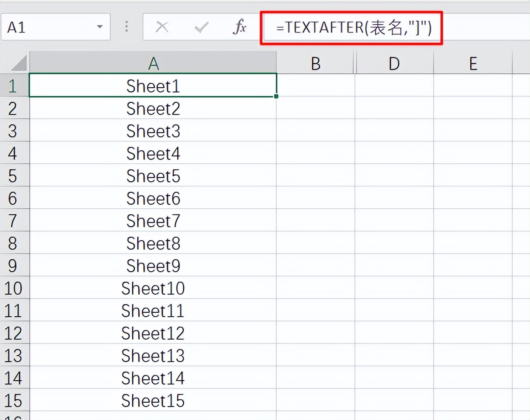Click the confirm checkmark in formula bar
This screenshot has width=530, height=420.
(201, 27)
